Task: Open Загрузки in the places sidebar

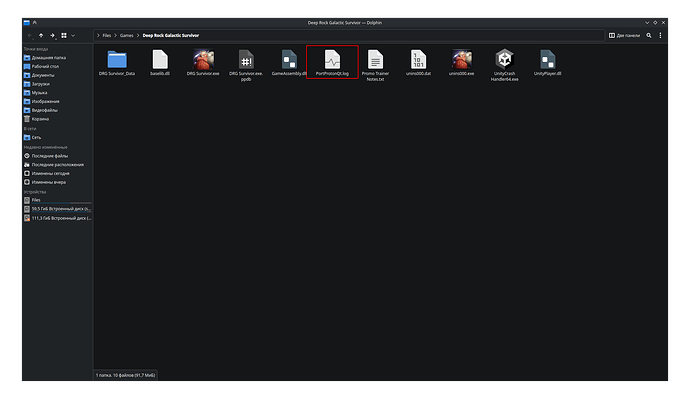Action: point(43,83)
